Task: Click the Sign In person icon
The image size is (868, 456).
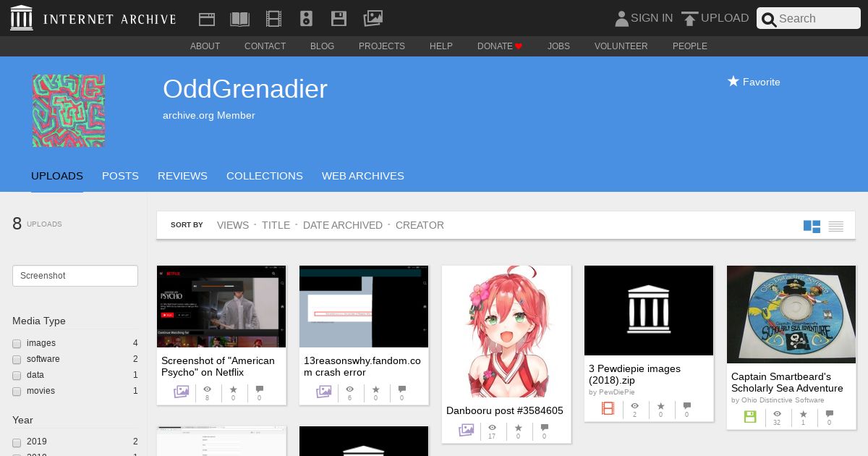Action: pos(621,19)
